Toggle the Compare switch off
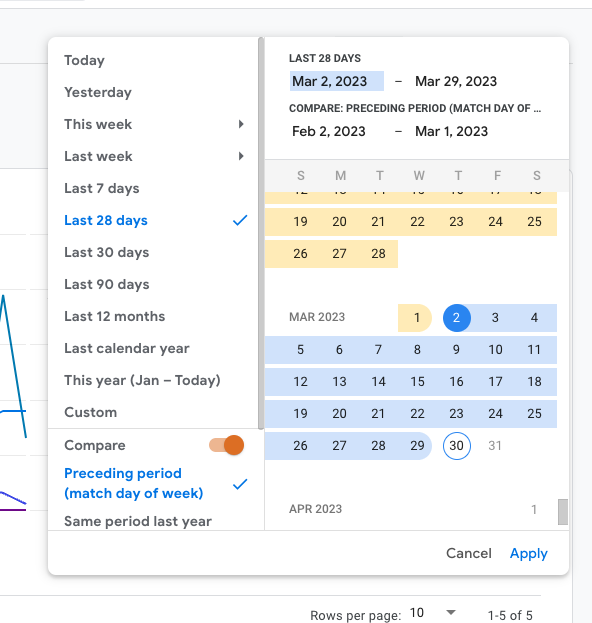 226,445
